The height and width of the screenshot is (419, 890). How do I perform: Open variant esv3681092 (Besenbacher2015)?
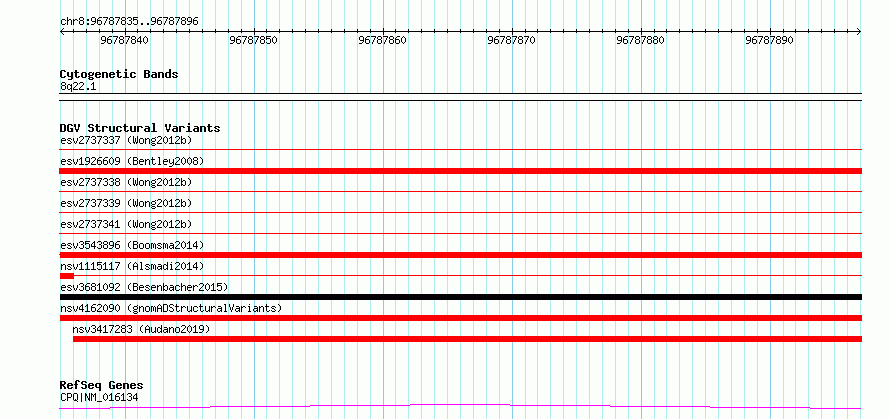coord(144,287)
